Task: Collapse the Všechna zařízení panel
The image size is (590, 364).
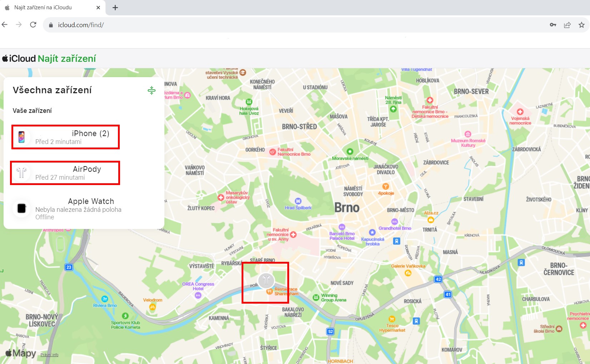Action: pyautogui.click(x=152, y=90)
